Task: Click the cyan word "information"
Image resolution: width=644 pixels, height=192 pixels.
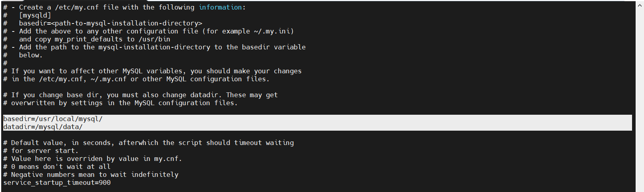Action: [x=220, y=7]
